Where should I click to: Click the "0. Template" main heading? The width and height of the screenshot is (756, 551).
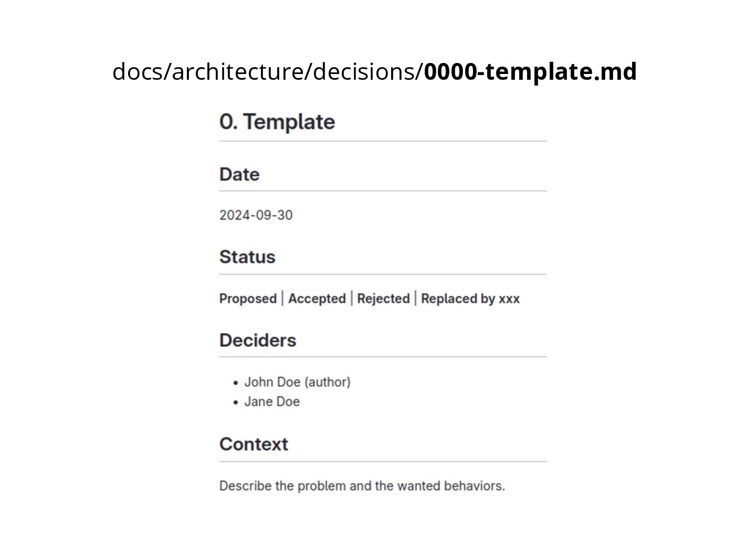(277, 122)
